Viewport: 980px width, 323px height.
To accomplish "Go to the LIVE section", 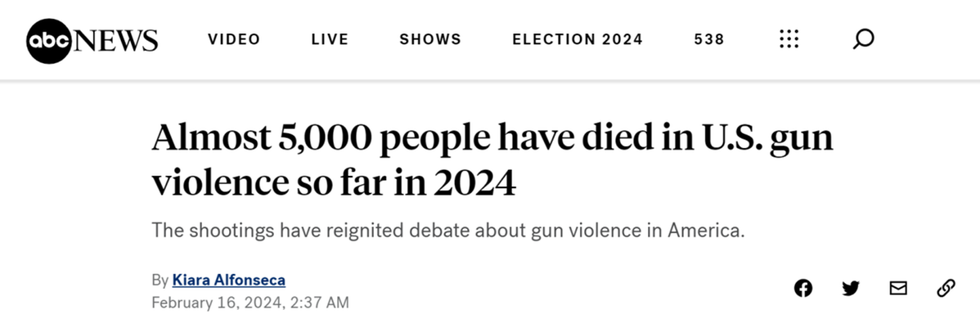I will pyautogui.click(x=330, y=39).
